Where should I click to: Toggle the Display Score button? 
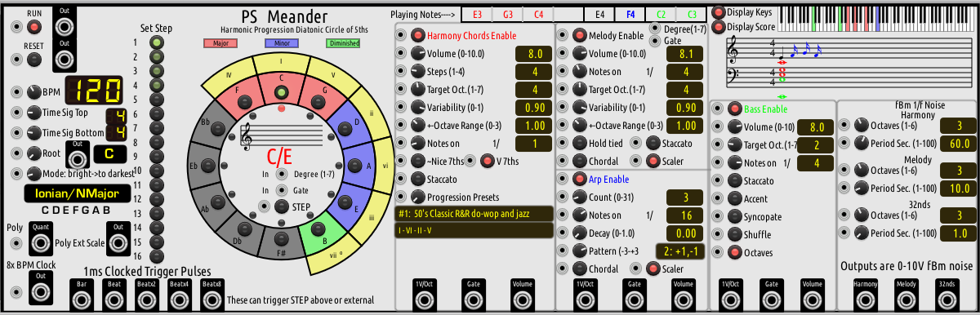(718, 27)
